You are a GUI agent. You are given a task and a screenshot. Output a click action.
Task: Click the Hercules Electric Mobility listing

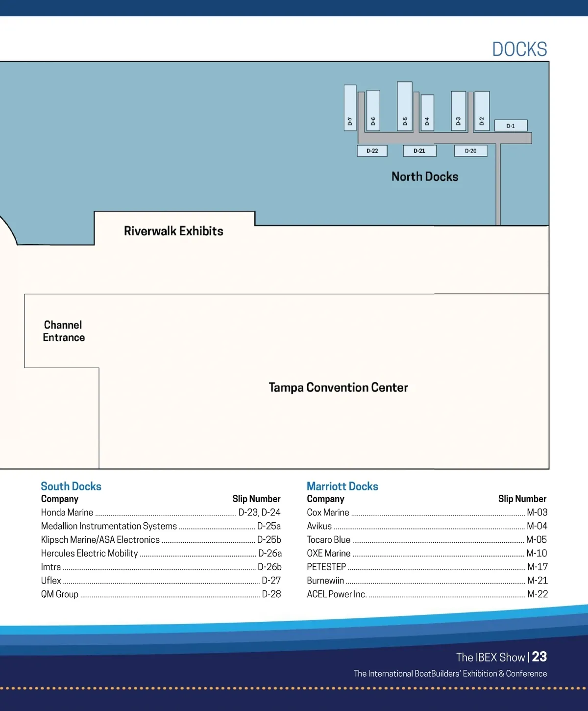(x=89, y=553)
